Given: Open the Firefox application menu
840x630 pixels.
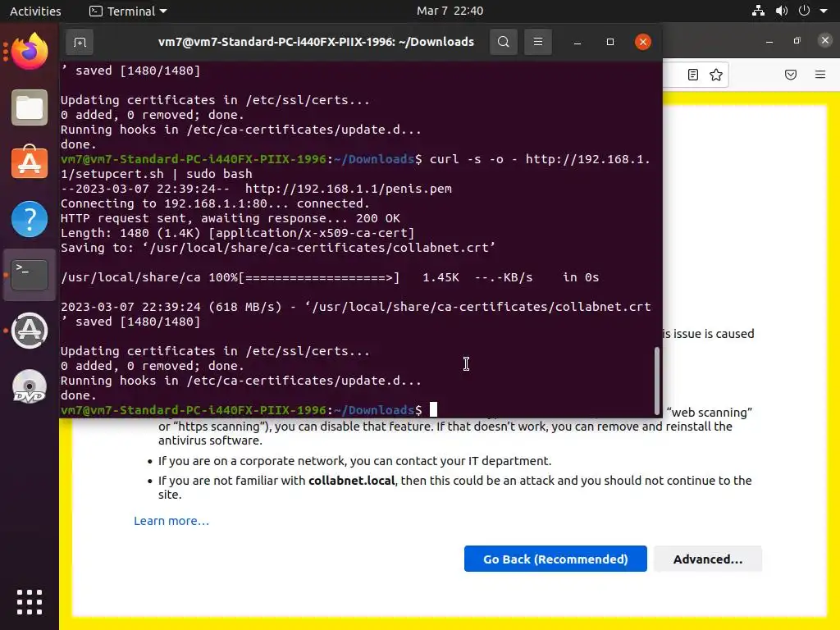Looking at the screenshot, I should (x=820, y=75).
